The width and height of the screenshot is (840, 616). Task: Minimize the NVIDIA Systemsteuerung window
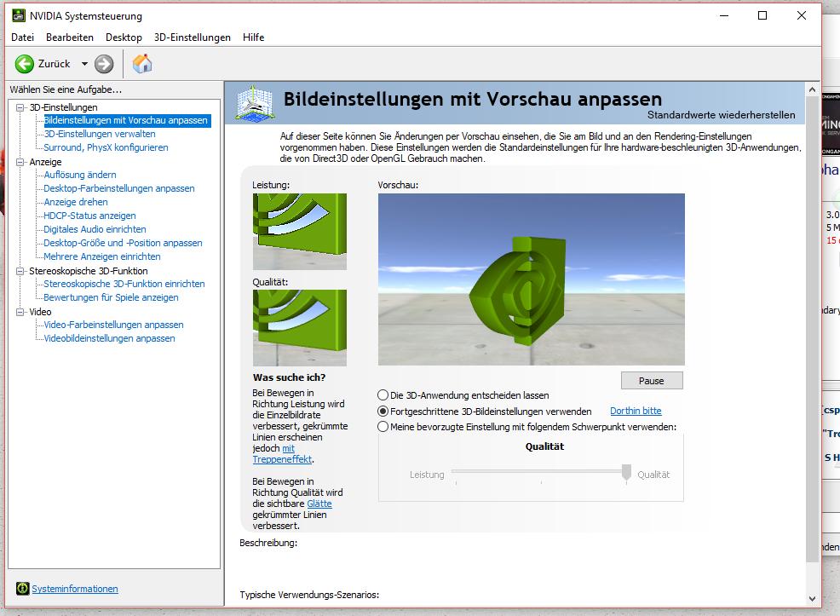tap(724, 15)
